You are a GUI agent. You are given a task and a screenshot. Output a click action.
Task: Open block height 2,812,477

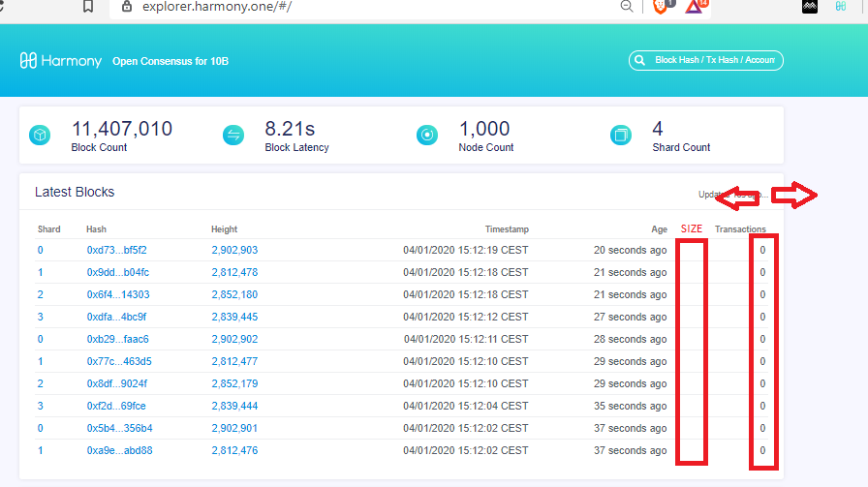[x=234, y=361]
